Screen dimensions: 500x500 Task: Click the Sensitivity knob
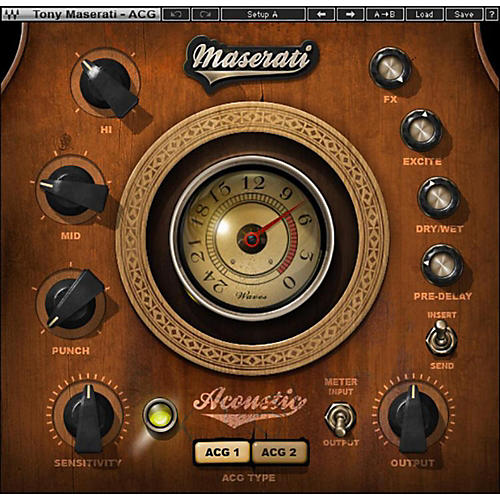(88, 417)
